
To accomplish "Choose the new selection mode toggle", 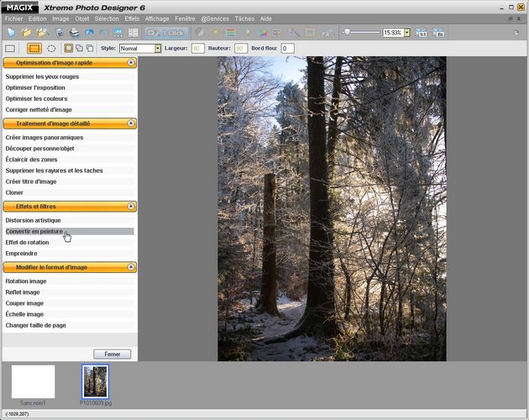I will tap(68, 49).
